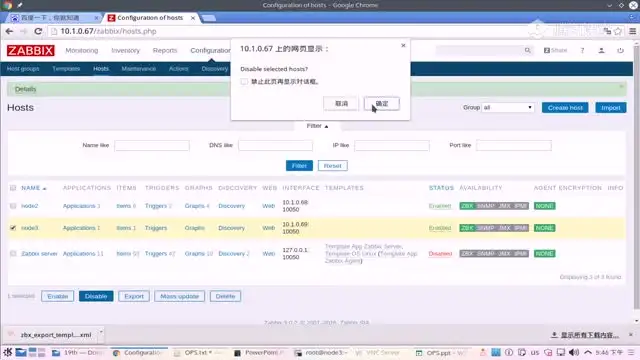Check the node2 row checkbox

tap(13, 206)
